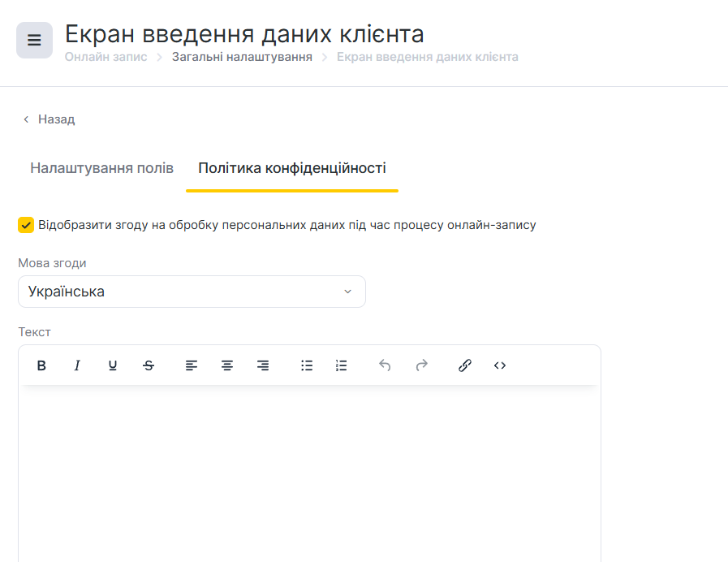Insert a bulleted list
728x562 pixels.
tap(307, 365)
